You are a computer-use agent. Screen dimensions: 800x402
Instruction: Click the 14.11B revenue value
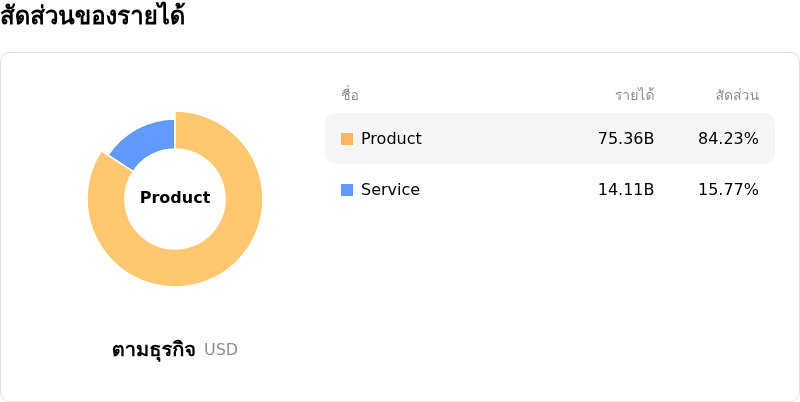[626, 190]
